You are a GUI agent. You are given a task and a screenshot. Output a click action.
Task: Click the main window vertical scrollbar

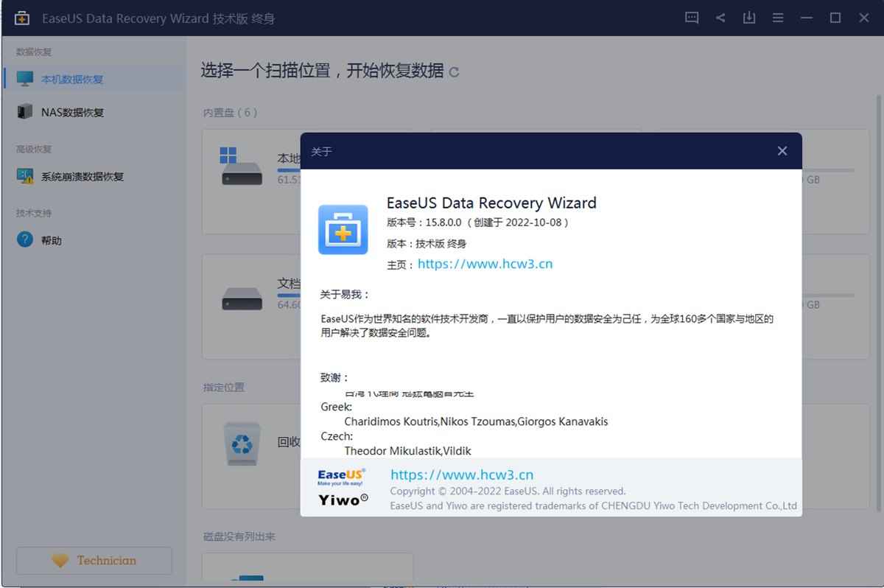(x=878, y=302)
